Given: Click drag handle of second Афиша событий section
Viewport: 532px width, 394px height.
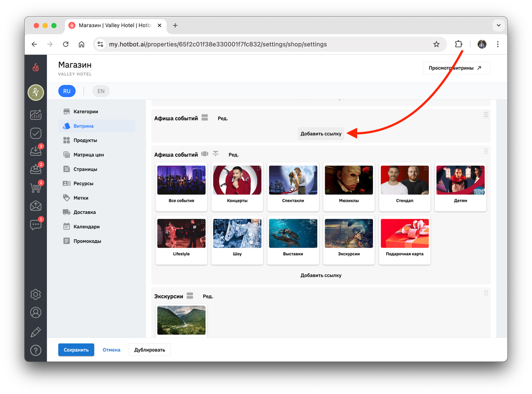Looking at the screenshot, I should click(486, 151).
